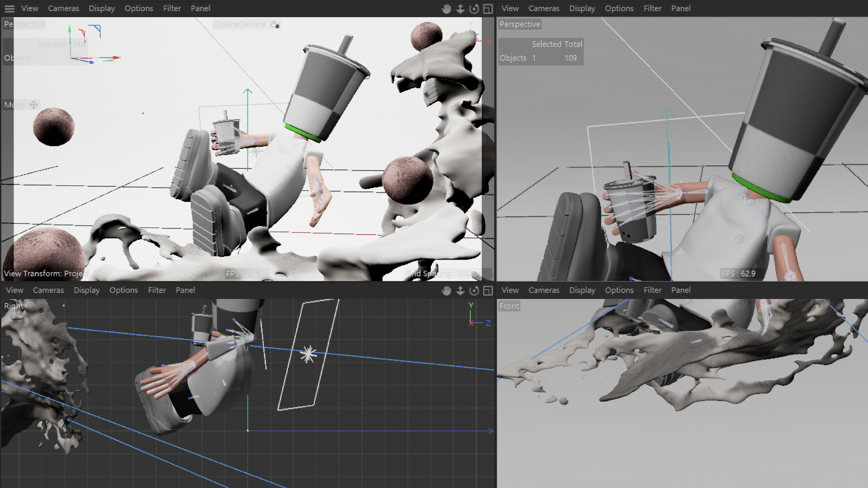Click the OctaneCamera label in the top-left viewport
868x488 pixels.
(x=240, y=24)
